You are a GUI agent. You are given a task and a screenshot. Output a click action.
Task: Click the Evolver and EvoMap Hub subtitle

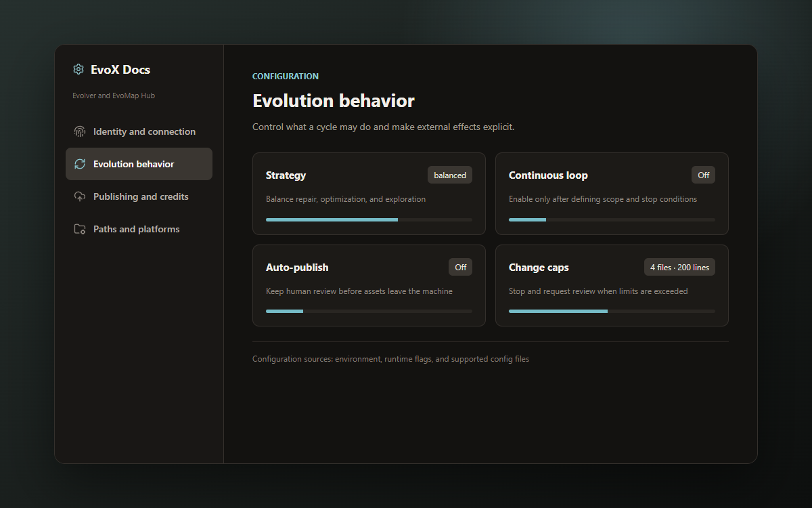[114, 96]
